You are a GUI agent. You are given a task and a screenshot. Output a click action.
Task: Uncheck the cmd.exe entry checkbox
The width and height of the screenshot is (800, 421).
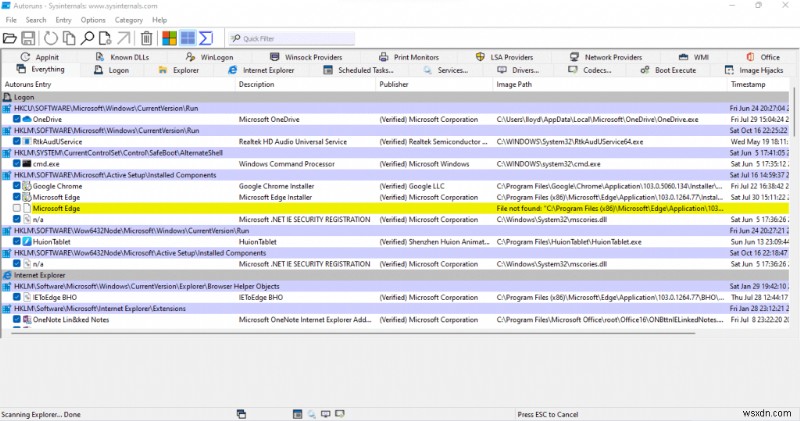tap(17, 164)
